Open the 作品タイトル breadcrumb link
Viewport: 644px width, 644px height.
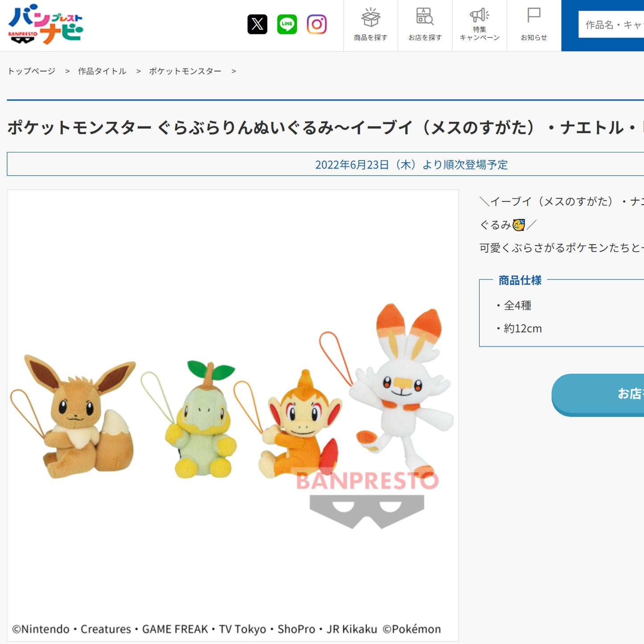click(102, 71)
